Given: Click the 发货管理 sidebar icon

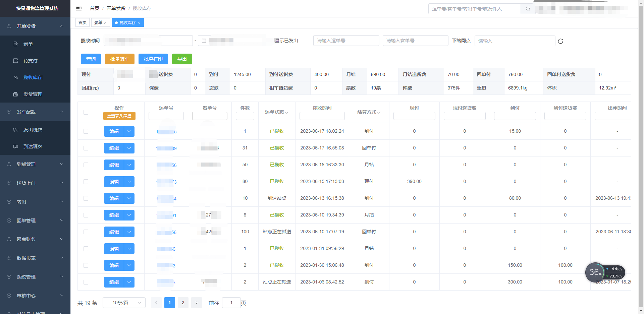Looking at the screenshot, I should tap(16, 94).
